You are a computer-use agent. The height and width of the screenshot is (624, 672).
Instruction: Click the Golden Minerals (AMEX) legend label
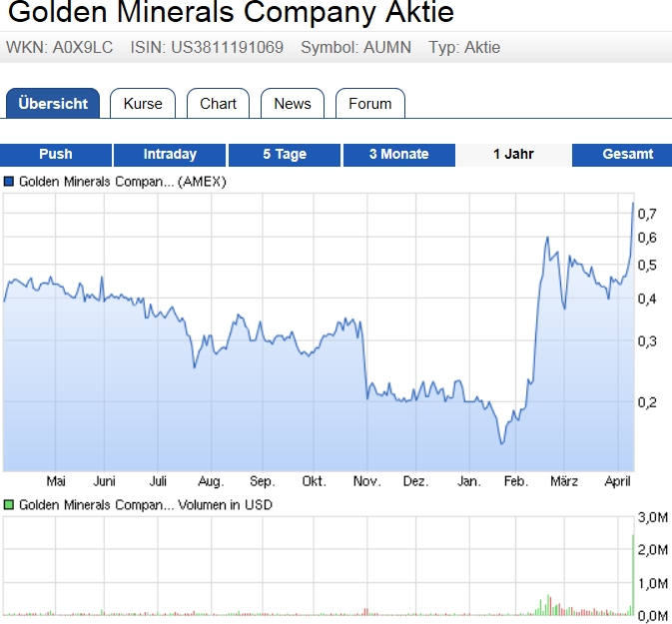pyautogui.click(x=123, y=182)
